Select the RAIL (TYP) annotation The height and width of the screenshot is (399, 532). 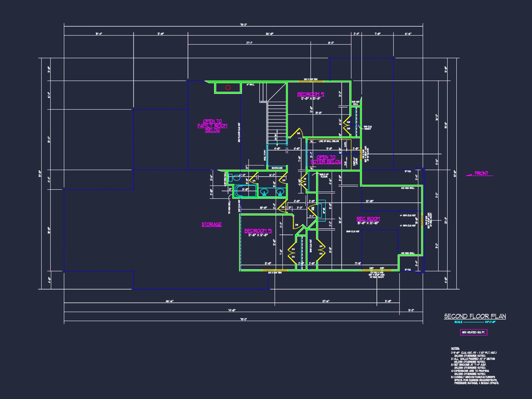point(265,155)
